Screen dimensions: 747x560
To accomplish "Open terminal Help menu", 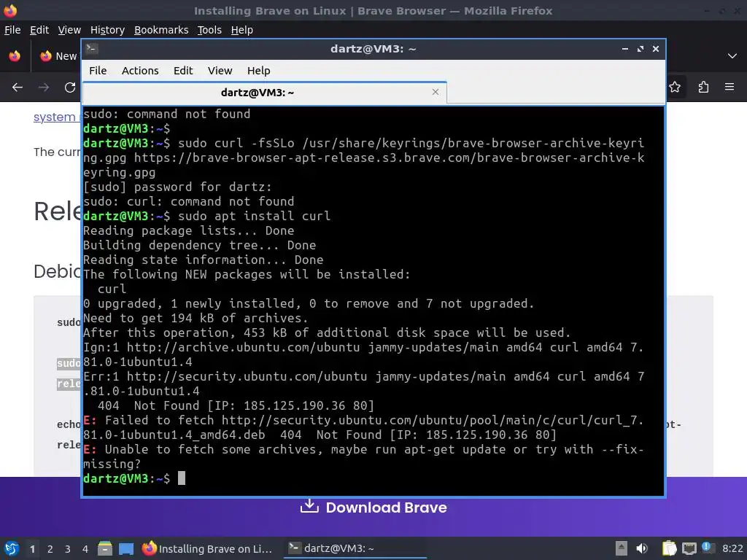I will pyautogui.click(x=259, y=71).
